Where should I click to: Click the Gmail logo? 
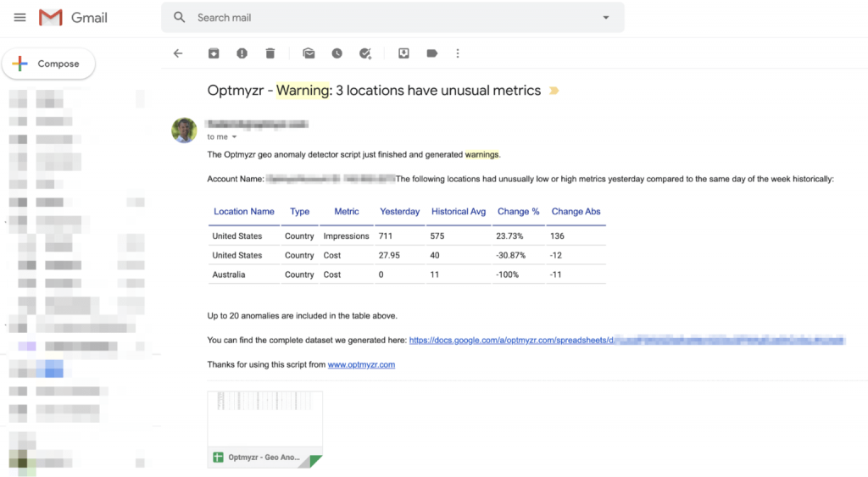coord(73,18)
